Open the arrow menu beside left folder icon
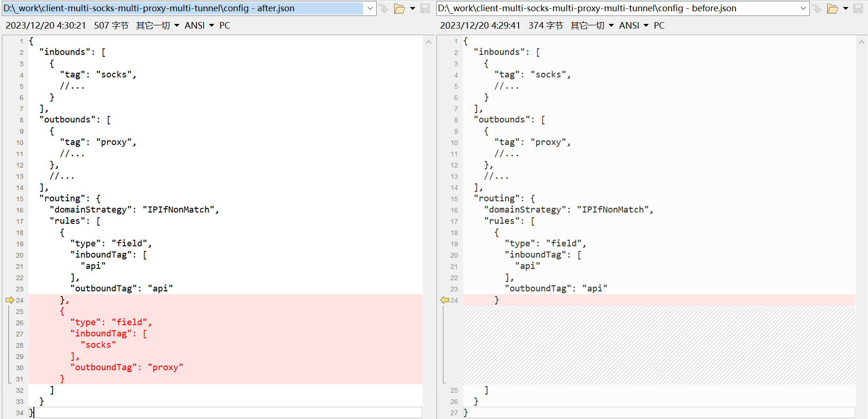This screenshot has height=419, width=868. point(412,8)
